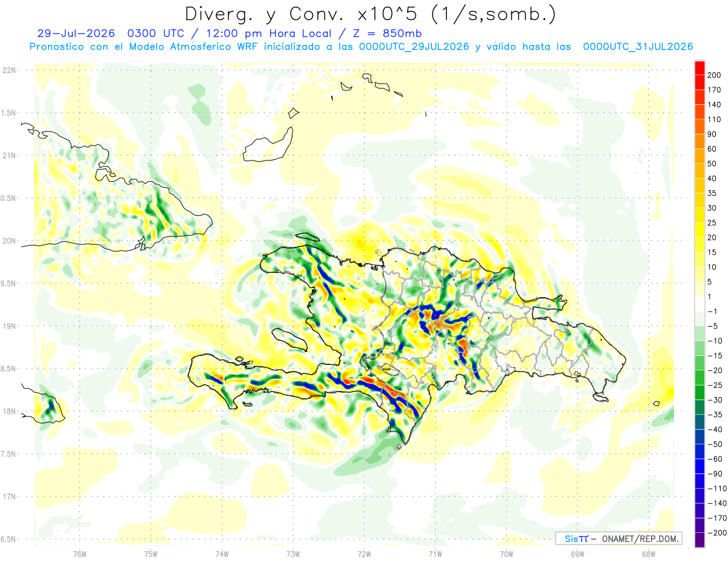The width and height of the screenshot is (728, 562).
Task: Click the '70W' longitude label
Action: click(507, 554)
